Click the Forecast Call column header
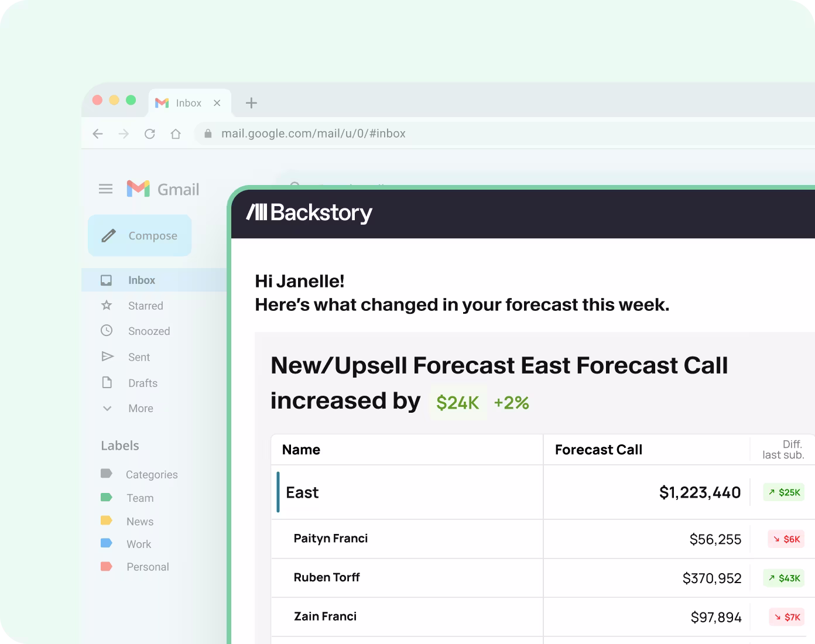The height and width of the screenshot is (644, 815). point(598,450)
